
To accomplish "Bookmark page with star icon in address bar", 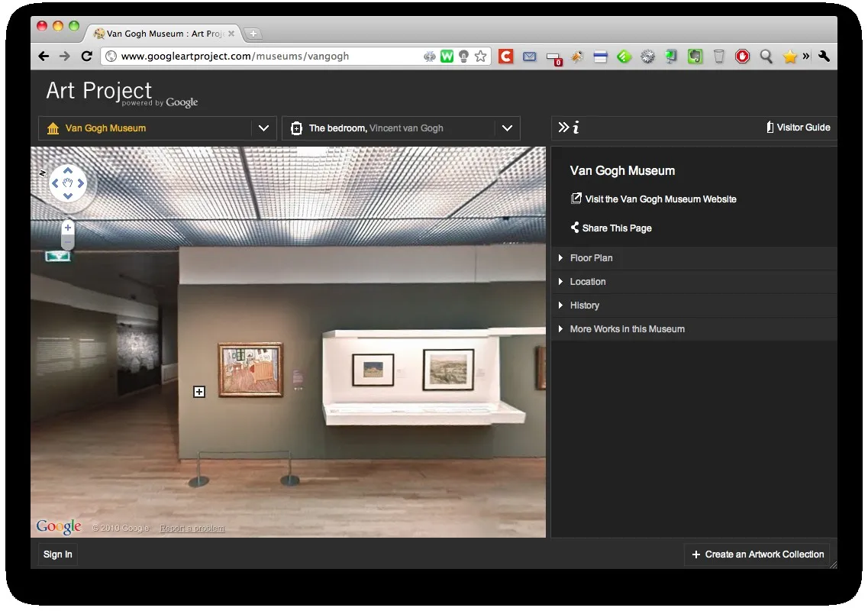I will [x=480, y=56].
